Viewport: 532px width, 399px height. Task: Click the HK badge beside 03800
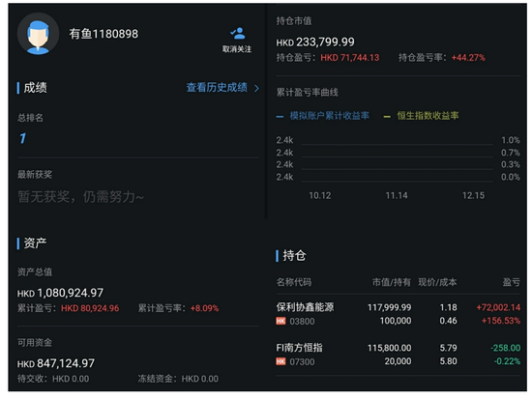click(x=281, y=321)
